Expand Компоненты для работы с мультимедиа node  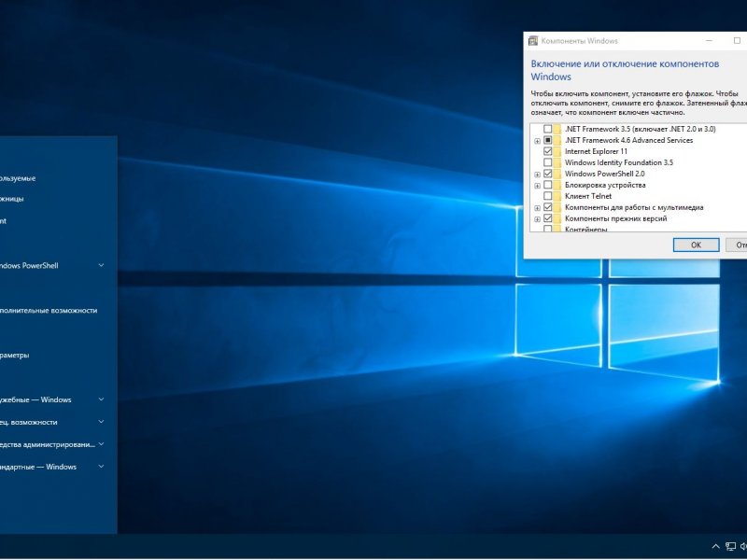538,208
